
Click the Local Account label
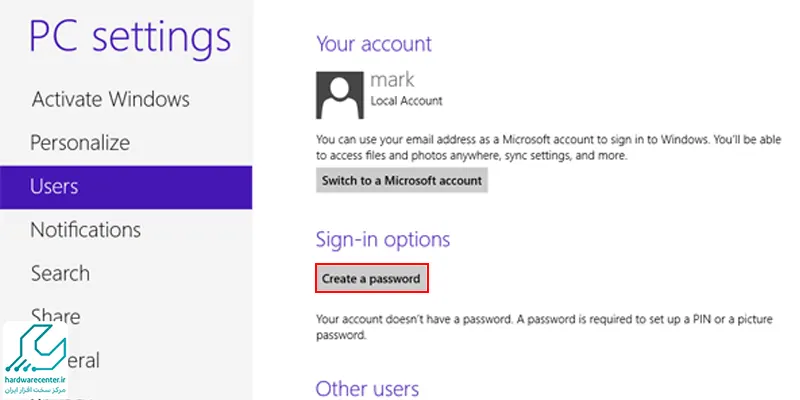point(407,101)
